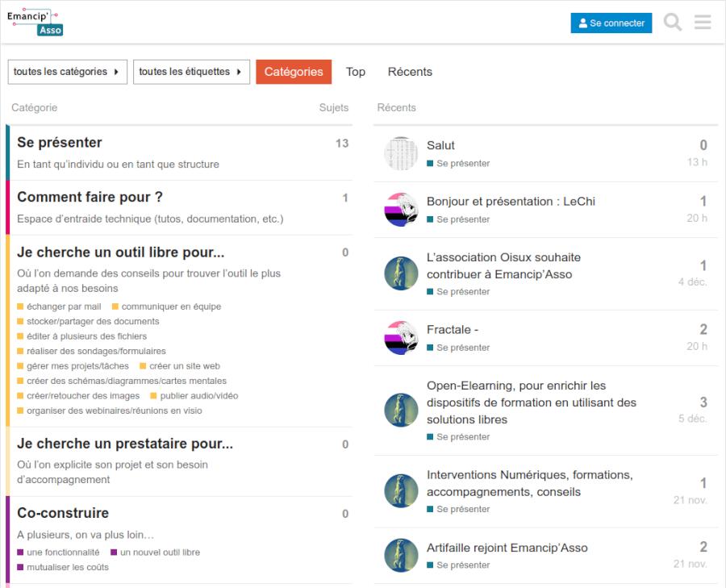Click the avatar beside Artifaille topic
Screen dimensions: 726x588
[x=401, y=555]
